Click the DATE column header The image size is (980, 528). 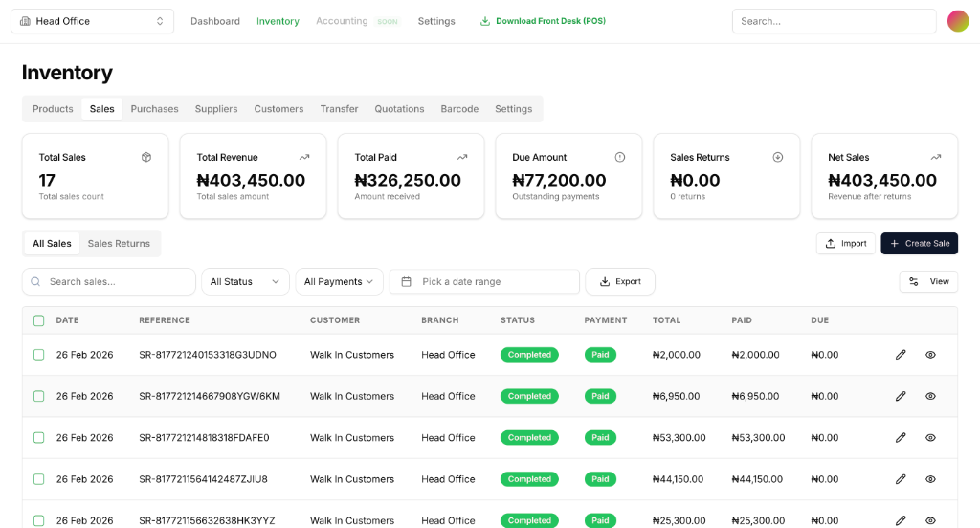point(68,320)
